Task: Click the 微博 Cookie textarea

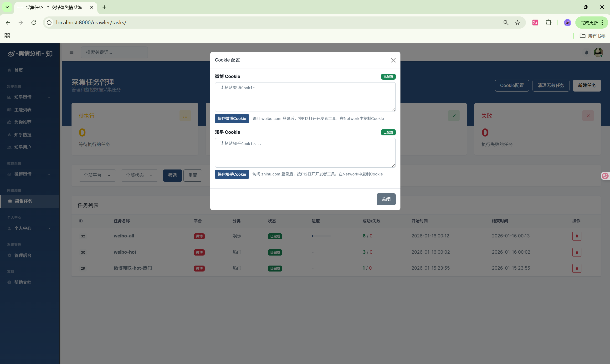Action: (x=305, y=97)
